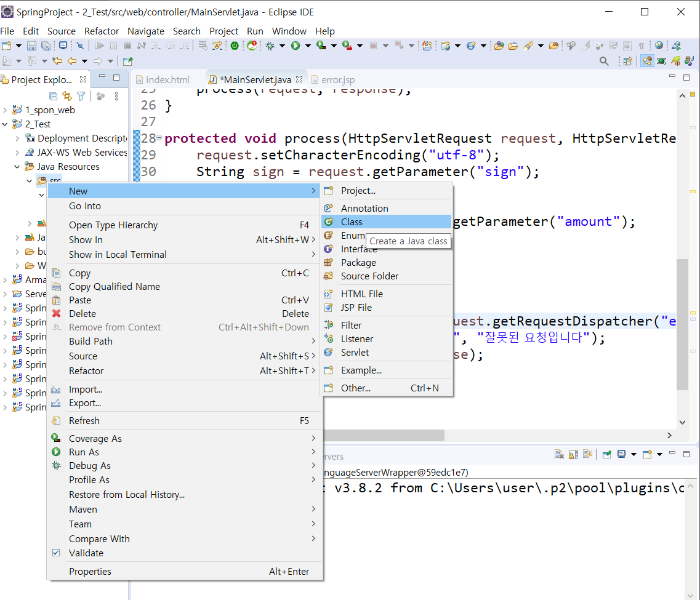The height and width of the screenshot is (600, 700).
Task: Click the editor vertical scrollbar thumb
Action: pyautogui.click(x=682, y=324)
